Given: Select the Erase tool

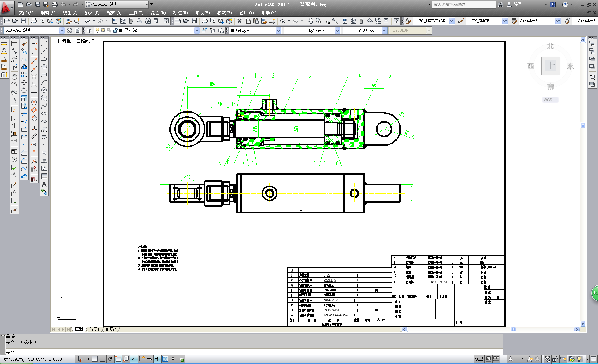Looking at the screenshot, I should click(x=24, y=43).
